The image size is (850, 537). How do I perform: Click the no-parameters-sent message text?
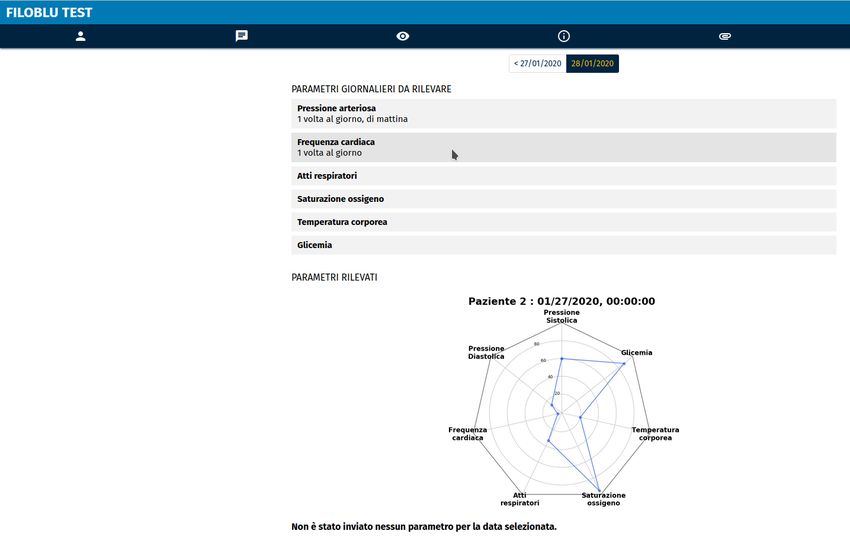coord(424,527)
